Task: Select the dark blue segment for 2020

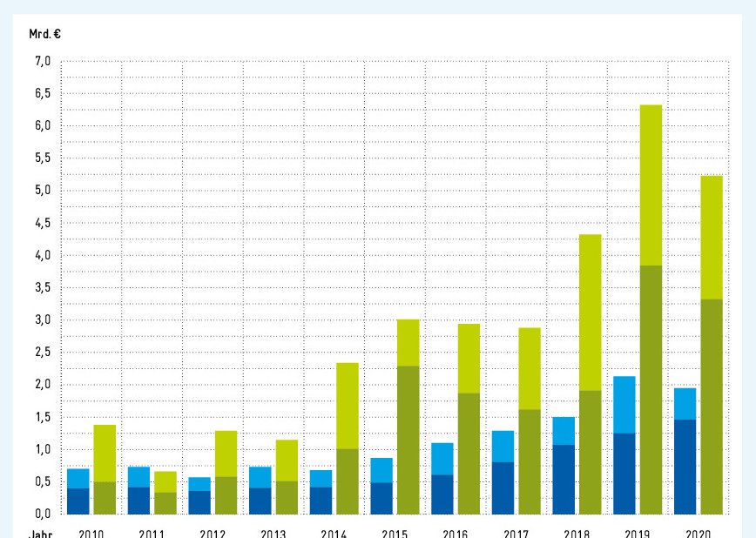Action: tap(685, 467)
